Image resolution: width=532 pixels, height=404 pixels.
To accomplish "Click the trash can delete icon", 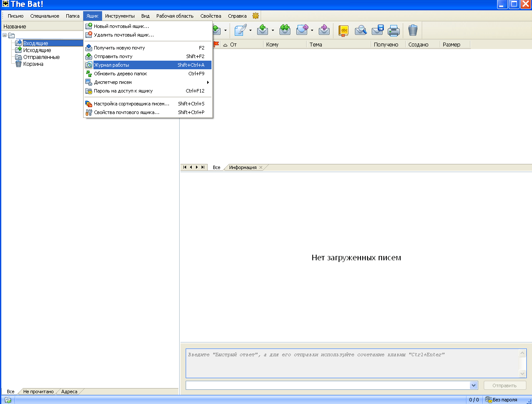I will (413, 30).
